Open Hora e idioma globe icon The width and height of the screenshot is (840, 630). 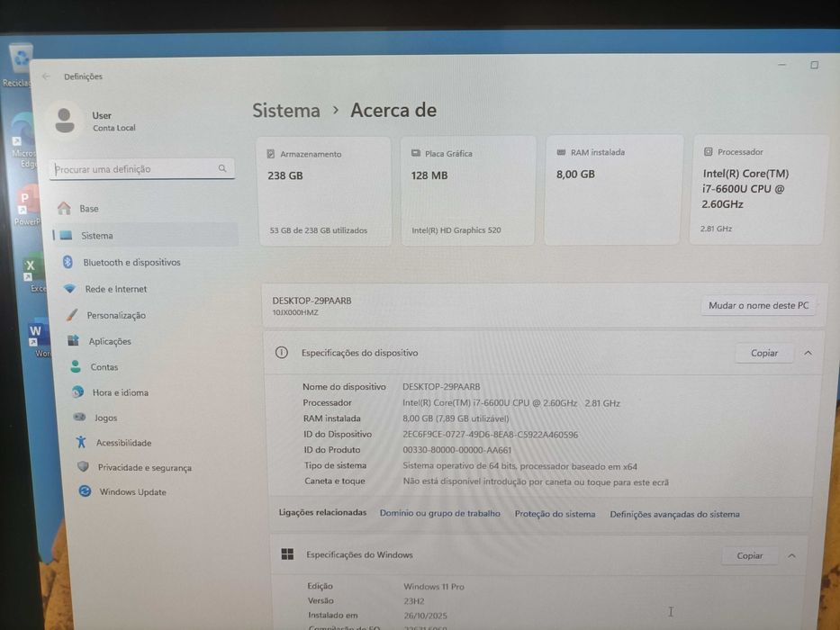coord(77,392)
